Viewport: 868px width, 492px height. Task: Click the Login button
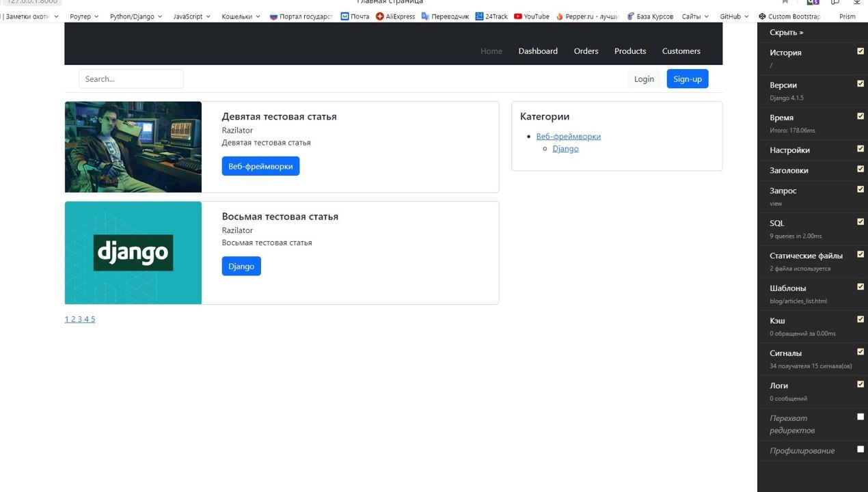644,79
